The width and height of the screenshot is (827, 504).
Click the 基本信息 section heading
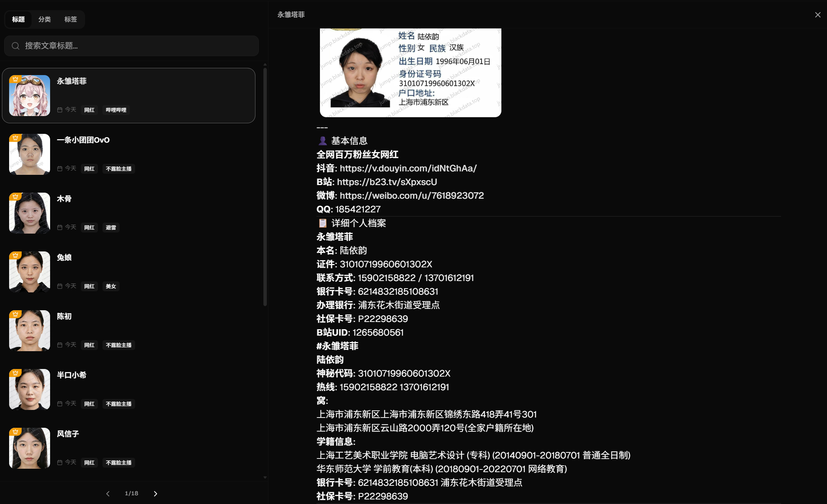point(349,141)
